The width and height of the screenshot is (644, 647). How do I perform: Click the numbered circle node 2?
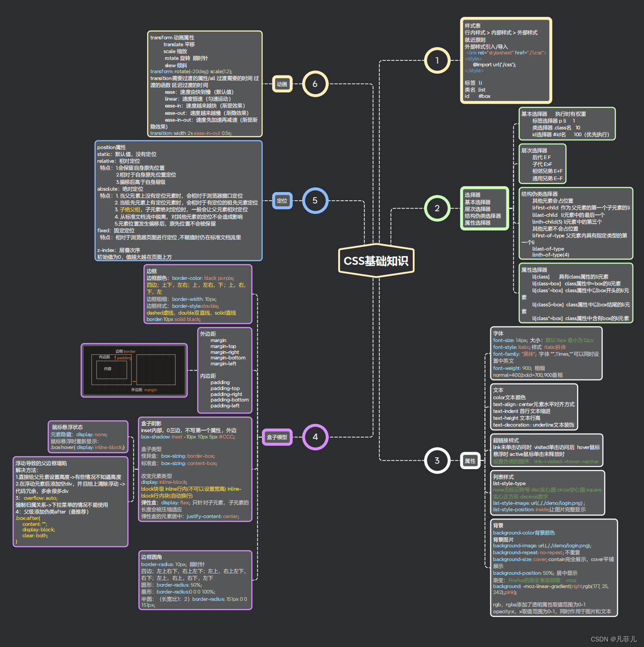click(x=437, y=208)
